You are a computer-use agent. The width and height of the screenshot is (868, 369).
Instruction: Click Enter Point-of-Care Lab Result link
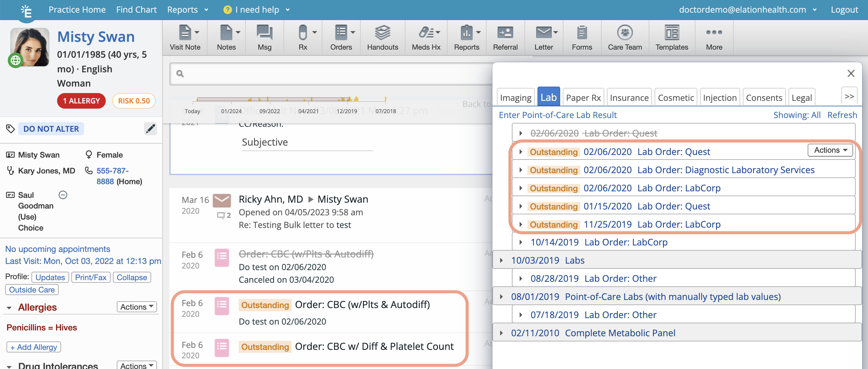click(x=557, y=115)
